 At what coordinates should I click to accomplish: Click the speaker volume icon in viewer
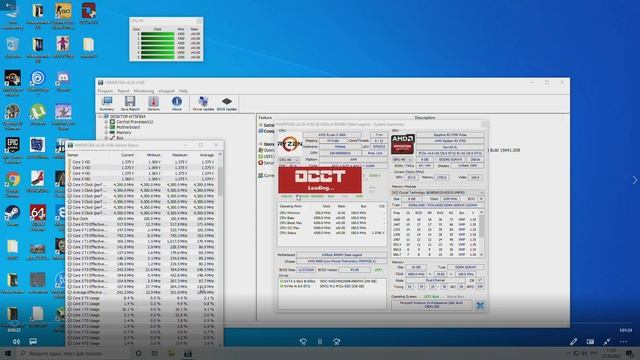(x=16, y=341)
